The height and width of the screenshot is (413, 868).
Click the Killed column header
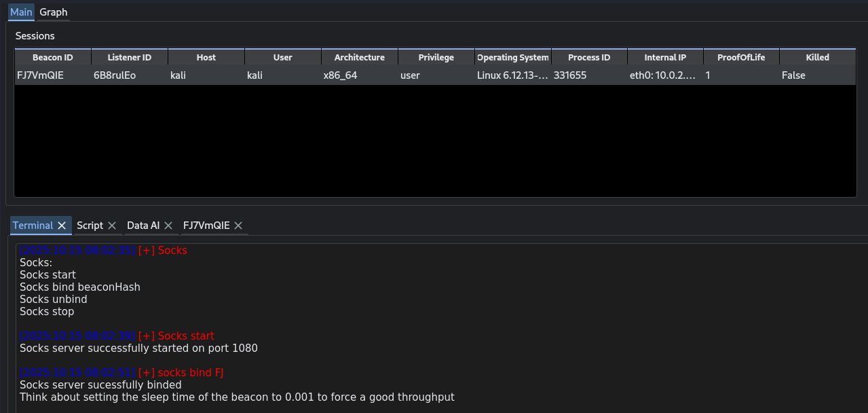(x=817, y=58)
